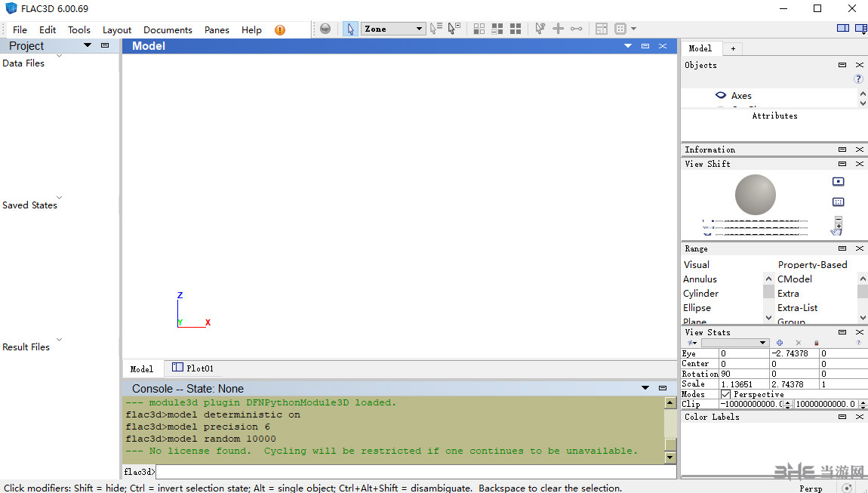868x493 pixels.
Task: Toggle the Perspective mode checkbox
Action: [726, 394]
